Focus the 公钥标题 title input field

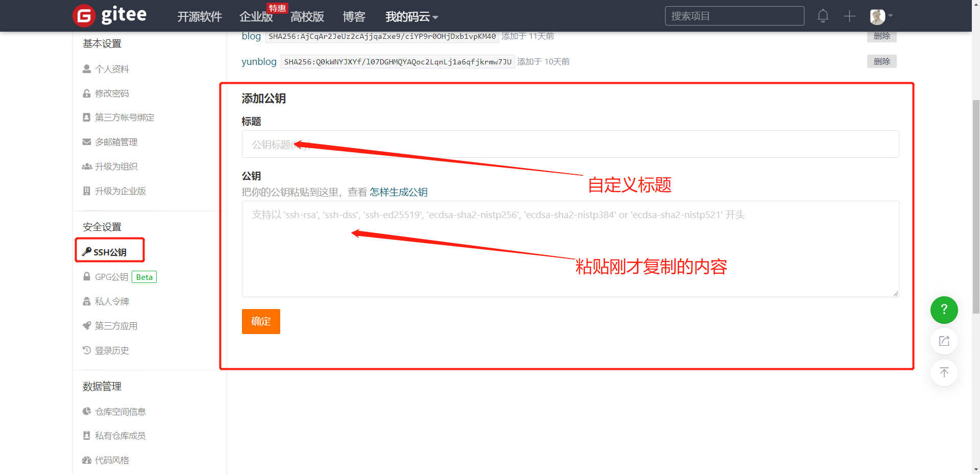570,145
